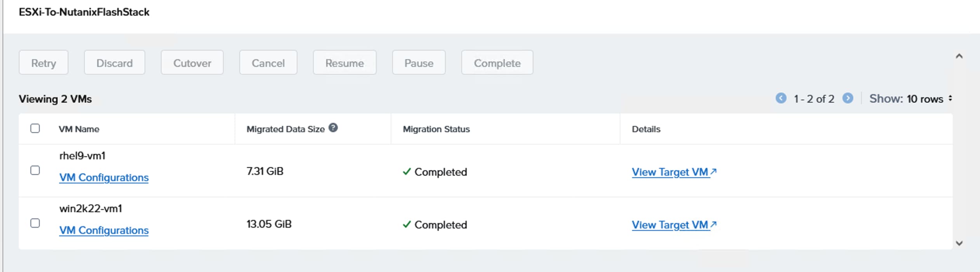View Target VM for win2k22-vm1
The height and width of the screenshot is (272, 980).
click(x=674, y=225)
